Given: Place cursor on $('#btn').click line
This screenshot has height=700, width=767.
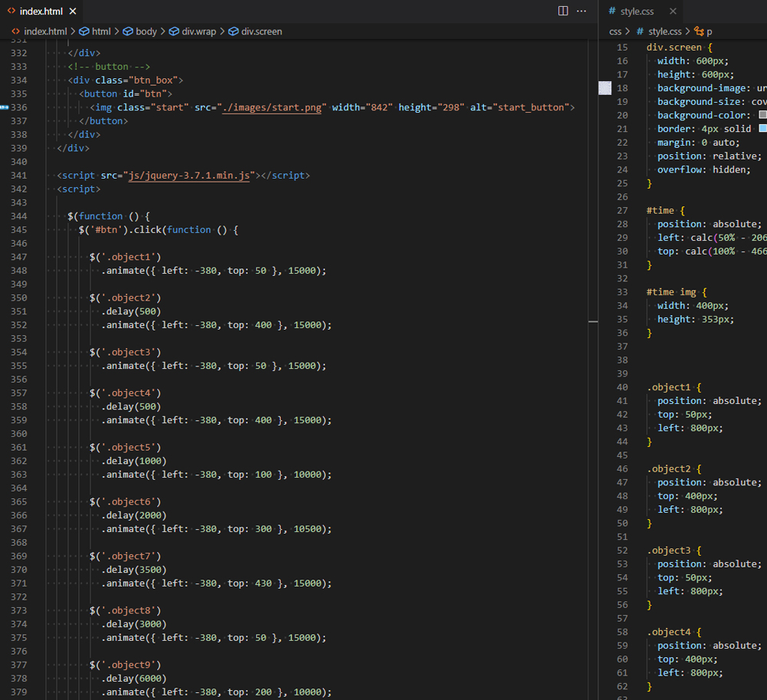Looking at the screenshot, I should [x=159, y=230].
